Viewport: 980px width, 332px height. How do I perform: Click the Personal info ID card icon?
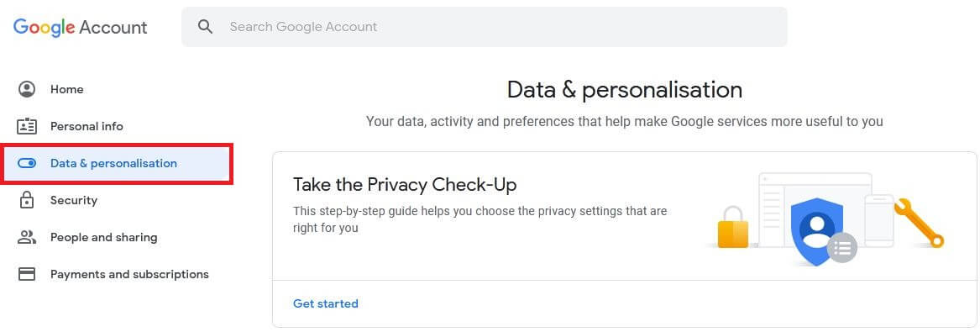click(27, 126)
